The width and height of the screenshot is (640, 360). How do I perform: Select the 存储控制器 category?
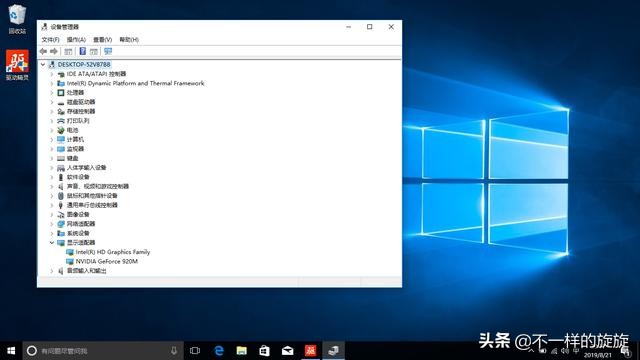(81, 111)
